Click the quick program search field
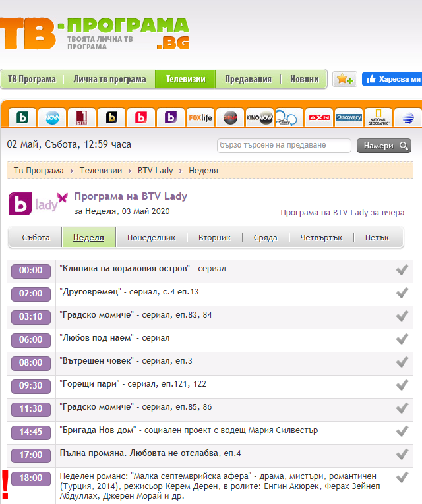This screenshot has width=422, height=504. click(284, 146)
